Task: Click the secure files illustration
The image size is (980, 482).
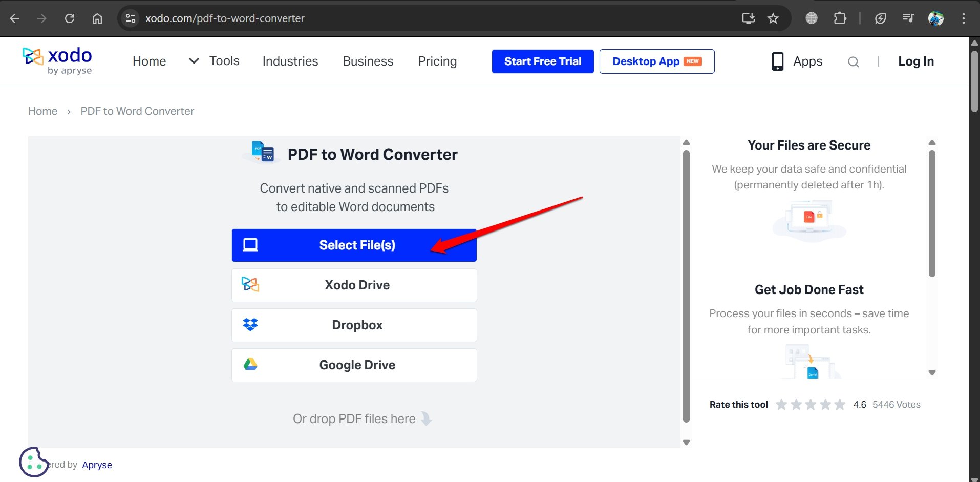Action: pyautogui.click(x=809, y=221)
